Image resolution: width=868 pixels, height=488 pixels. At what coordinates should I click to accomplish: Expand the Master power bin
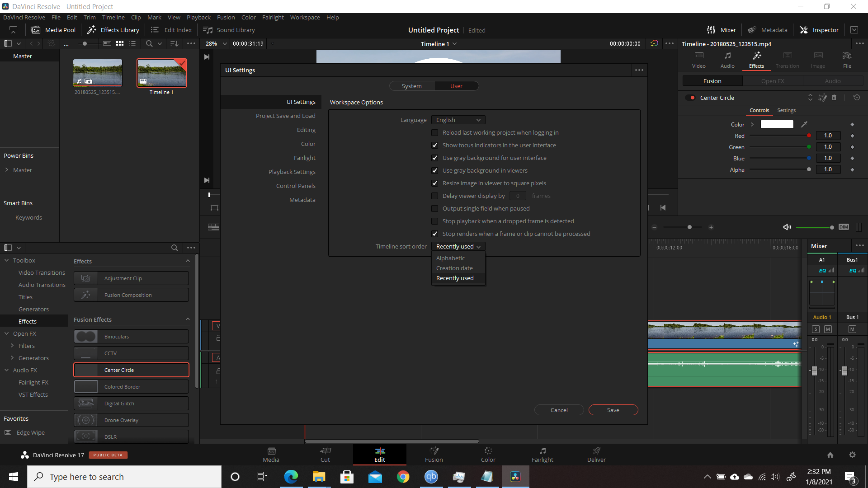coord(7,170)
